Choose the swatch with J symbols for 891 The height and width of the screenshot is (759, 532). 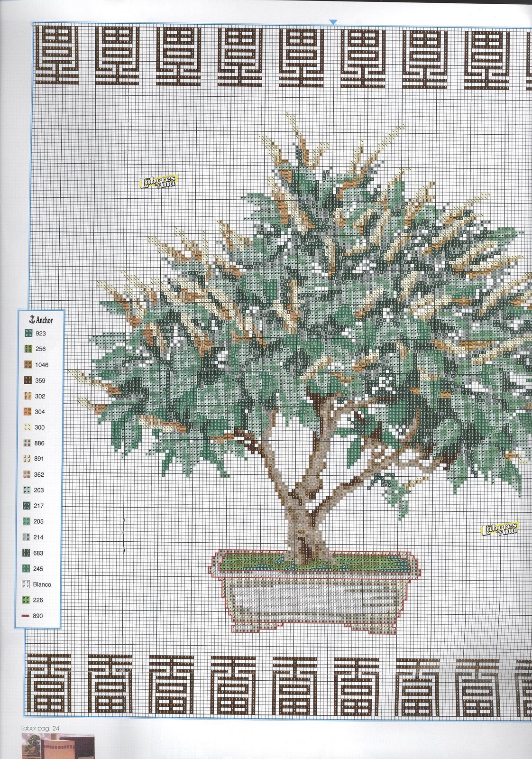[27, 459]
